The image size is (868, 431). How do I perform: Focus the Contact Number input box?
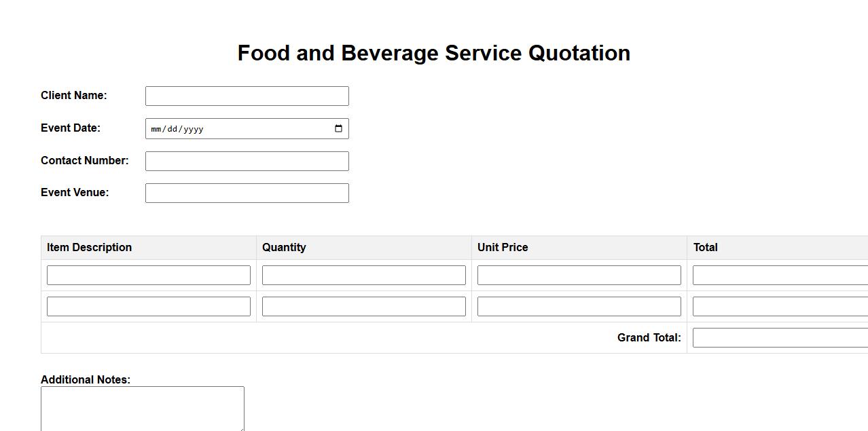(x=247, y=161)
